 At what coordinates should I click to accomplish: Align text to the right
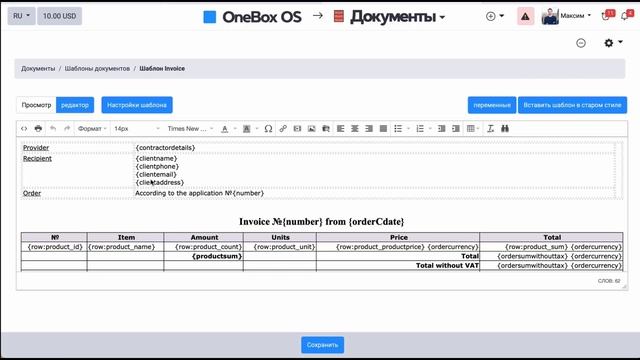coord(369,129)
